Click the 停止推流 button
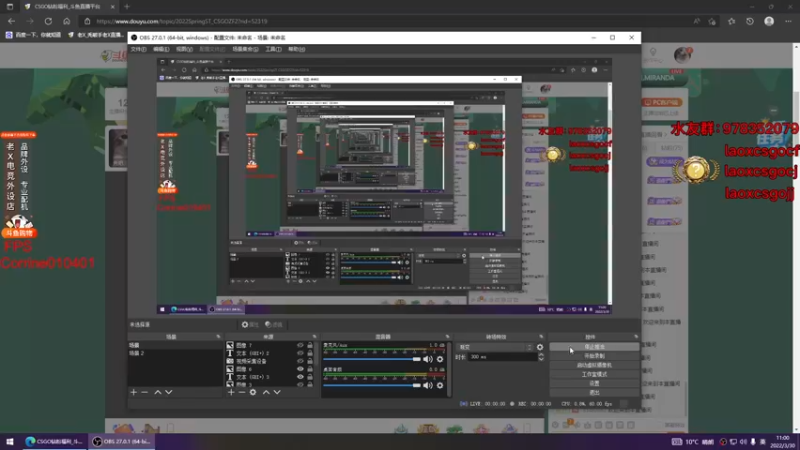Viewport: 800px width, 450px height. [x=594, y=347]
